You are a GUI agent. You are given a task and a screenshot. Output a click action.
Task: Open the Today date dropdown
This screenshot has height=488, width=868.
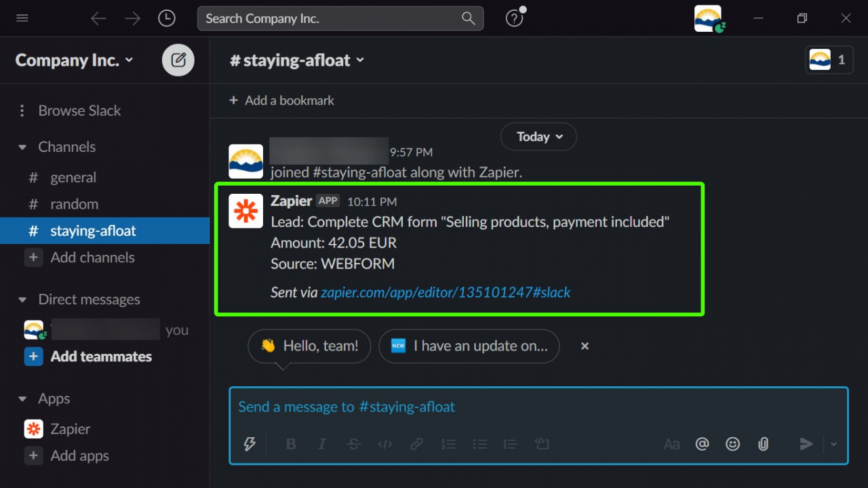(538, 137)
